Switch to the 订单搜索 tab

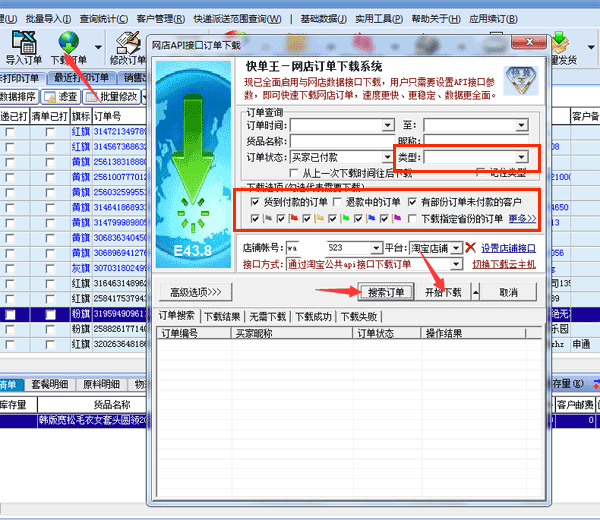pyautogui.click(x=177, y=316)
